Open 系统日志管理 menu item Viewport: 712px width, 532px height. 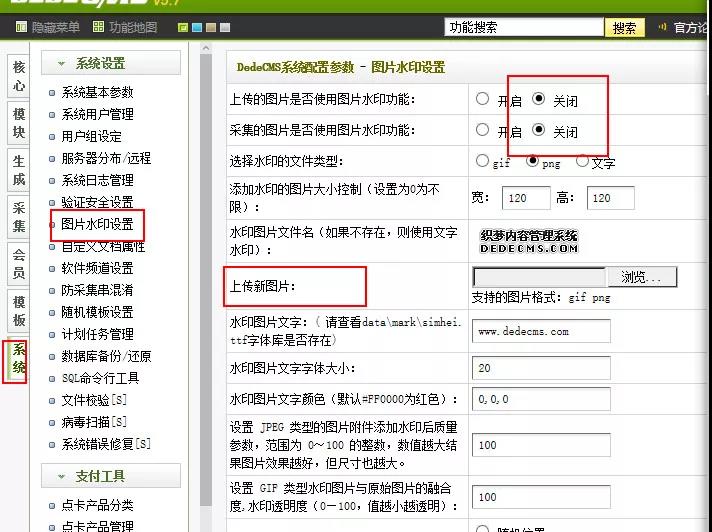point(97,180)
